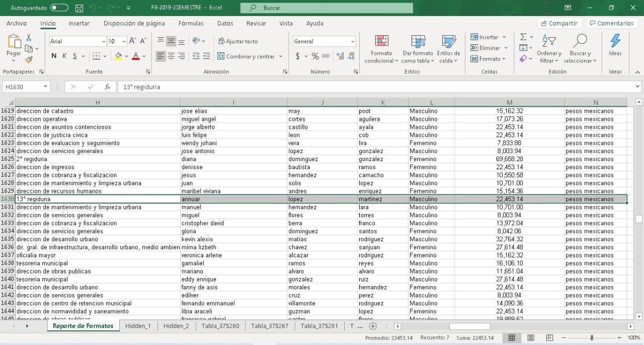Image resolution: width=644 pixels, height=345 pixels.
Task: Expand the Arial font name dropdown
Action: tap(104, 41)
